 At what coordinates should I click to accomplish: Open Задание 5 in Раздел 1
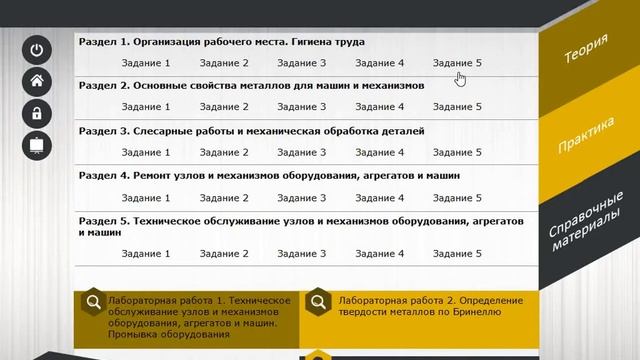457,63
